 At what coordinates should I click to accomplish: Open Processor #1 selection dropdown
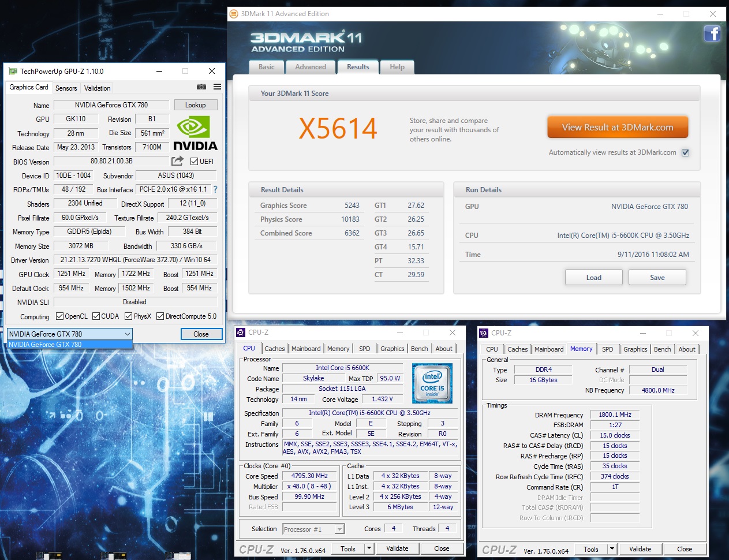click(313, 529)
